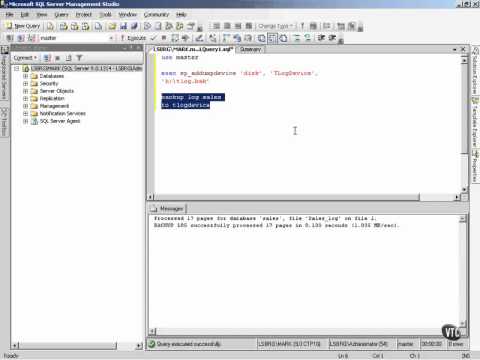Click 'Query executed successfully' status text
The height and width of the screenshot is (360, 480).
click(x=188, y=344)
